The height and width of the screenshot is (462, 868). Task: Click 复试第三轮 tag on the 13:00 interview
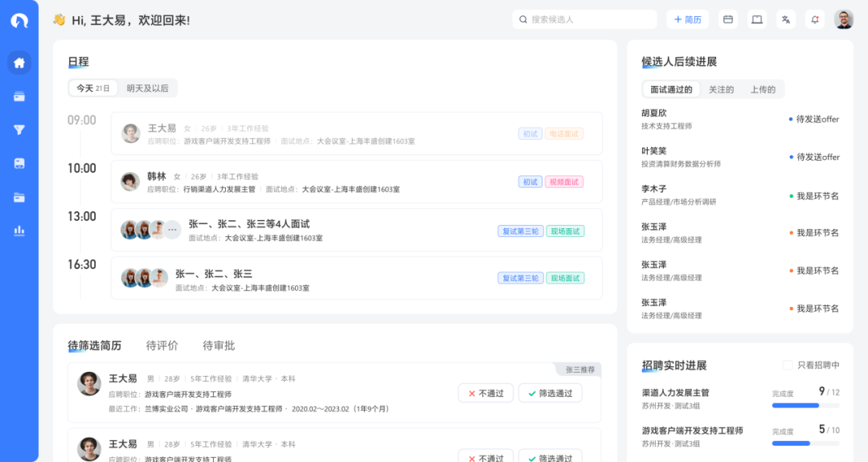[520, 231]
